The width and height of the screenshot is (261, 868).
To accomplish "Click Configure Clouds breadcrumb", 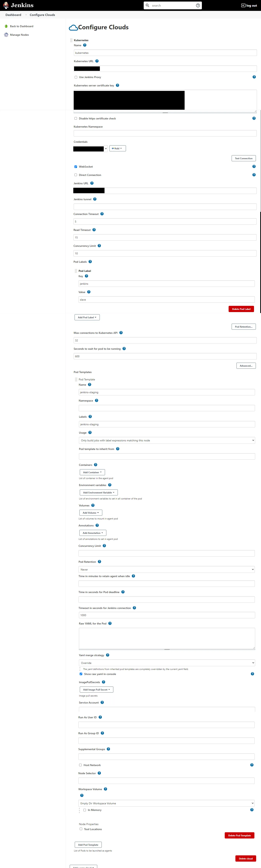I will click(42, 15).
